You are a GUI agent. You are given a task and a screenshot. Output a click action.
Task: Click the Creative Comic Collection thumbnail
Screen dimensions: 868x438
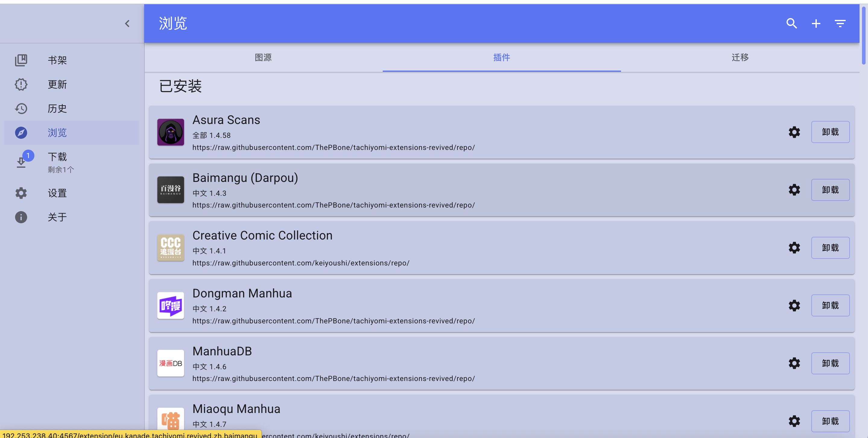[170, 248]
